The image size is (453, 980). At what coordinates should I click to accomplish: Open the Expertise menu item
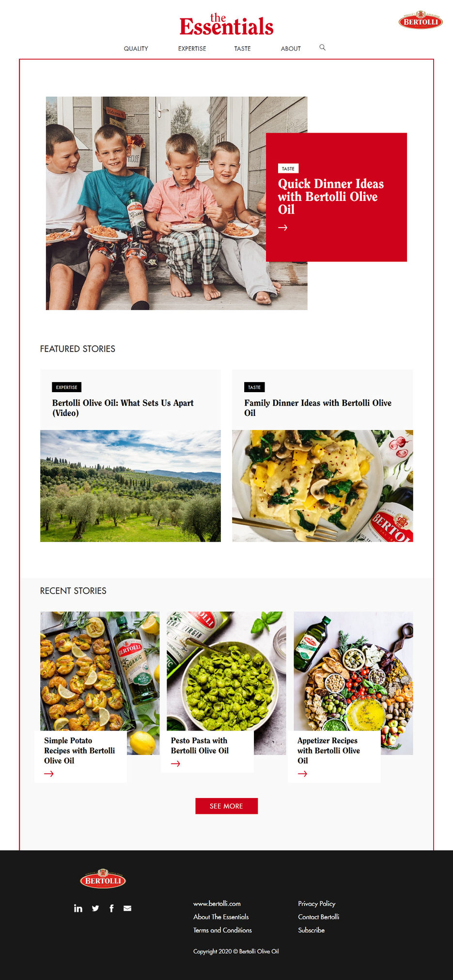coord(192,48)
